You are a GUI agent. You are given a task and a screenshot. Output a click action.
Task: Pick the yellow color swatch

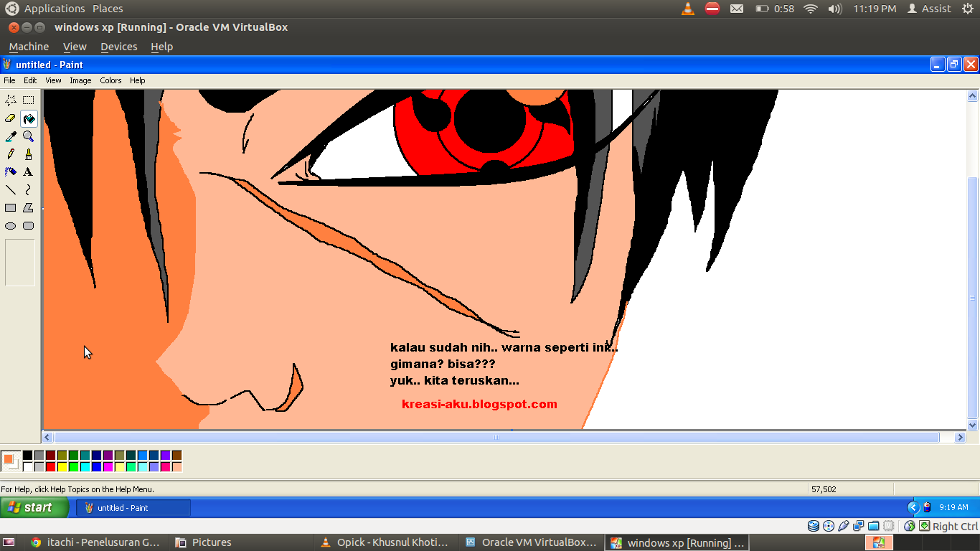[62, 467]
